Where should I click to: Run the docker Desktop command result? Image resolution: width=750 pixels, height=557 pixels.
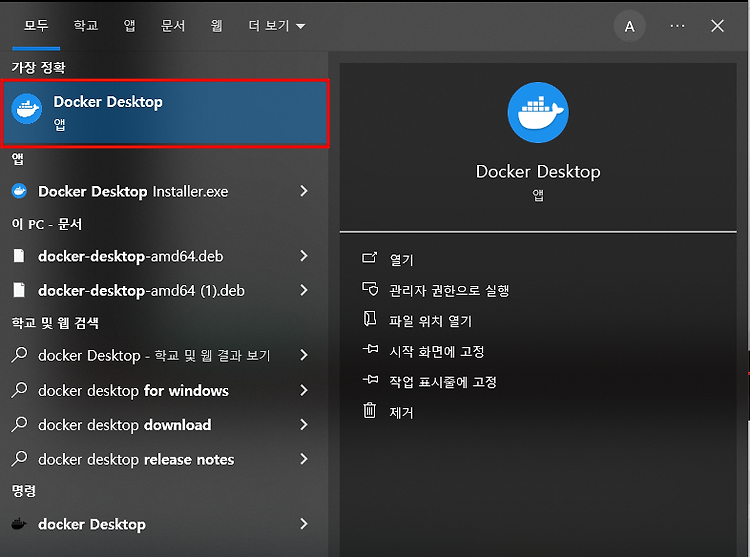tap(164, 524)
